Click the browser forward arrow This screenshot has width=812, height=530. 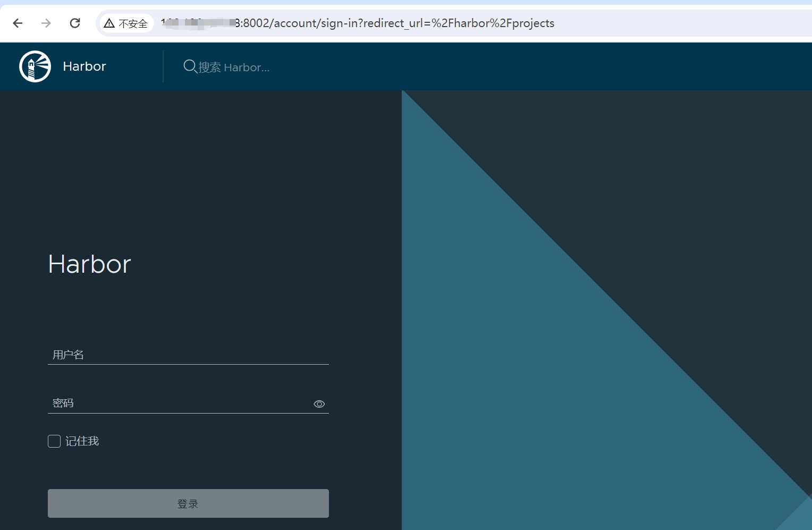pyautogui.click(x=46, y=23)
